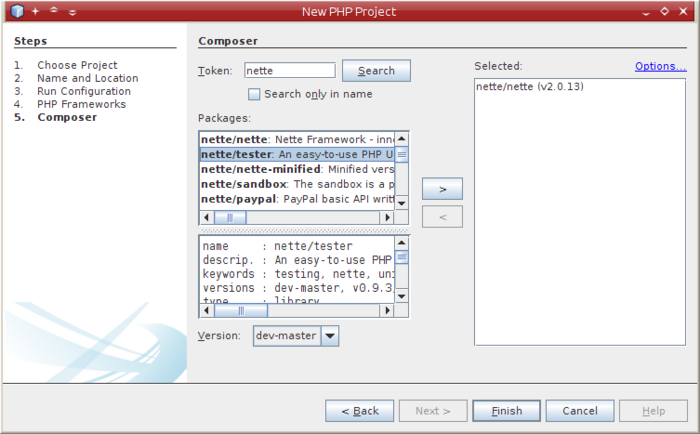The width and height of the screenshot is (700, 434).
Task: Click details pane scroll left arrow
Action: point(206,310)
